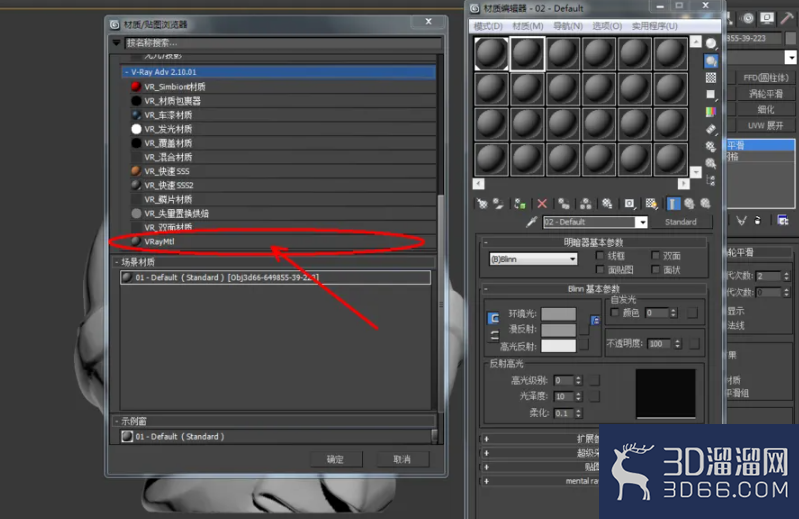Viewport: 799px width, 519px height.
Task: Enable 双面 two-sided checkbox
Action: pyautogui.click(x=656, y=256)
